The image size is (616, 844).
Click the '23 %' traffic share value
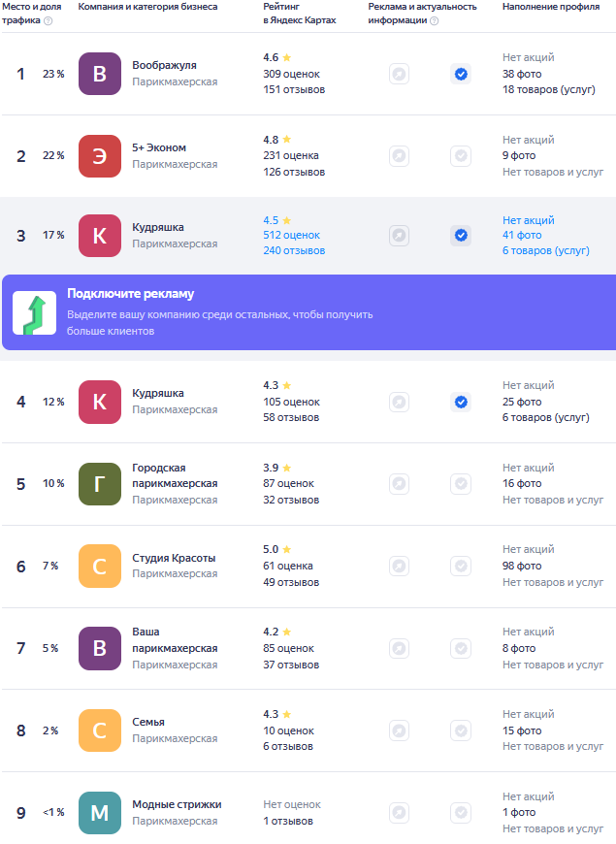53,75
